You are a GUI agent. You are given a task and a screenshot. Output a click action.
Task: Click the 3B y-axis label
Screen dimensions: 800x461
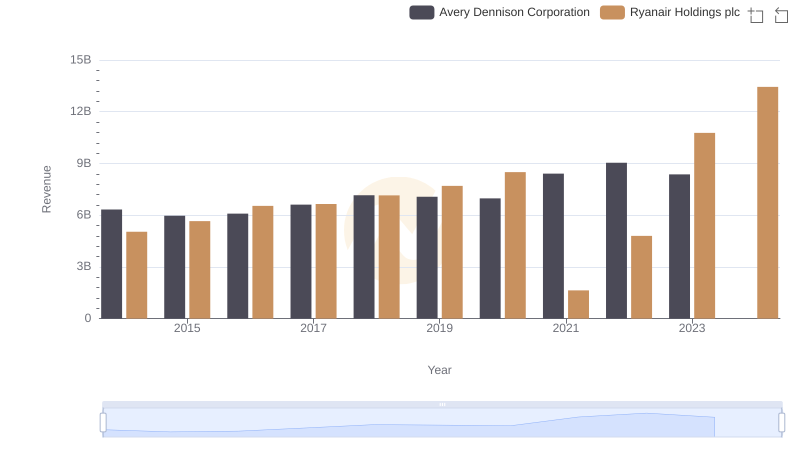84,266
